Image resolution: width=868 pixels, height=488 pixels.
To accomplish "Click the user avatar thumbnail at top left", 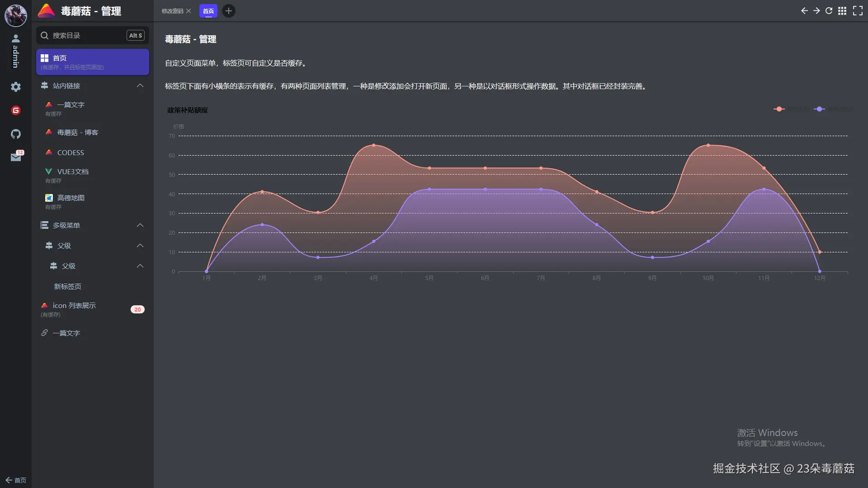I will tap(16, 15).
